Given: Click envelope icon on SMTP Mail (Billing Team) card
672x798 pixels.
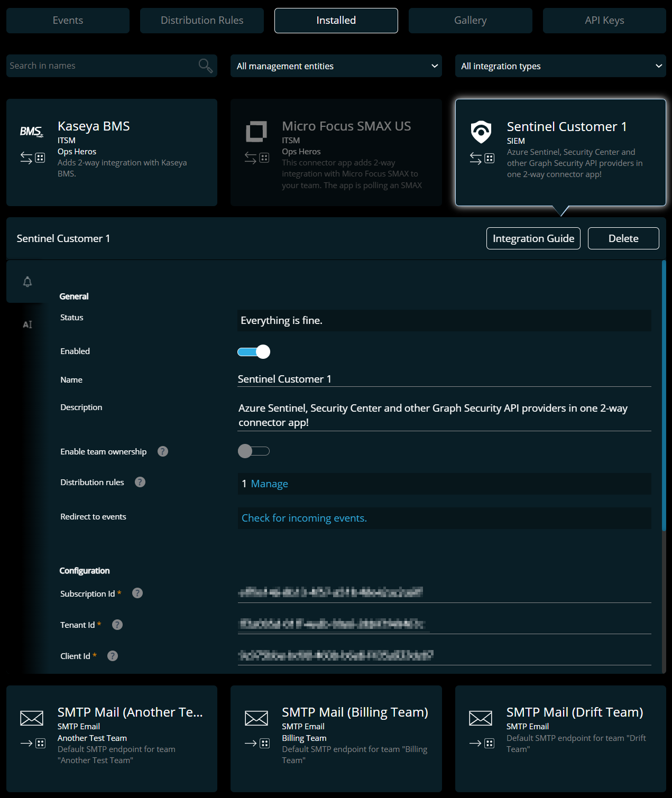Looking at the screenshot, I should tap(256, 718).
